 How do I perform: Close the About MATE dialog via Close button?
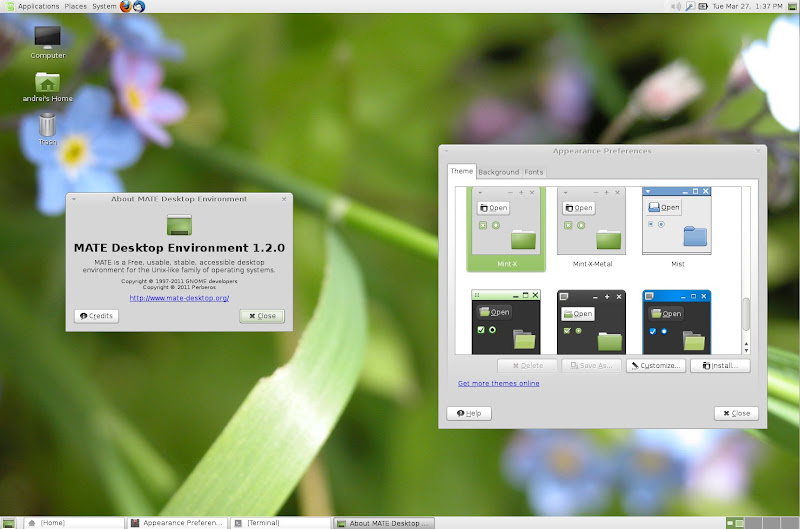tap(262, 316)
